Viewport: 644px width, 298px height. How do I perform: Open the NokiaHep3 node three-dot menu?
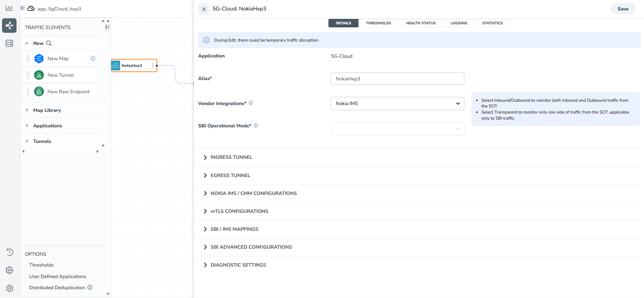coord(153,66)
